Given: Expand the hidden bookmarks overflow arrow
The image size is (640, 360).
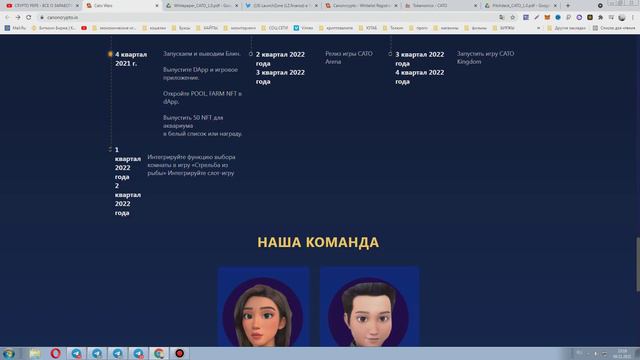Looking at the screenshot, I should pos(538,28).
